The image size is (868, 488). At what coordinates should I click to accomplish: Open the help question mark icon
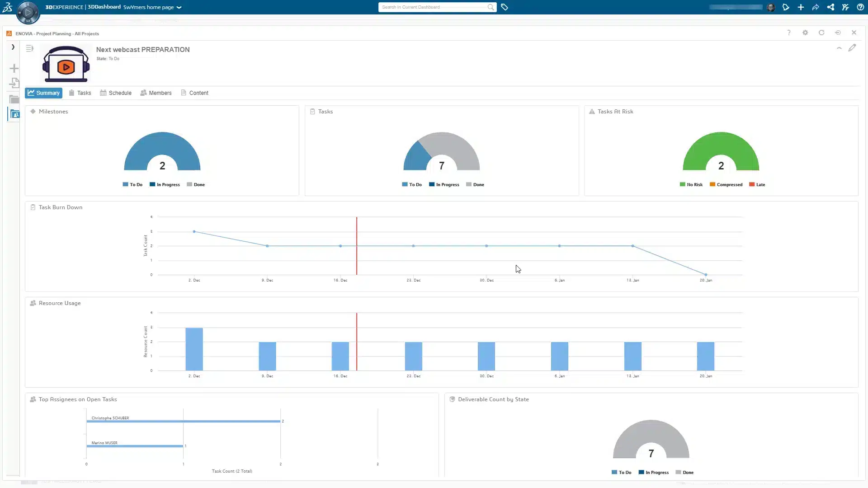861,7
